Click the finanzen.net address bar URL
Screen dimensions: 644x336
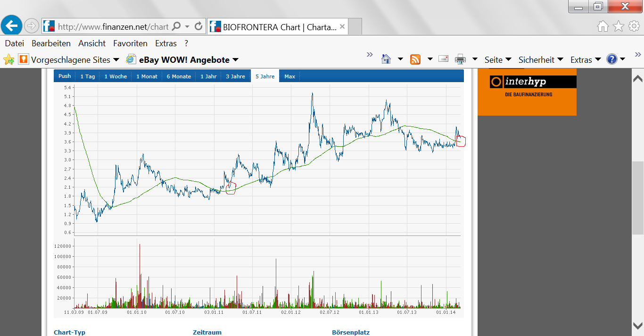coord(113,27)
